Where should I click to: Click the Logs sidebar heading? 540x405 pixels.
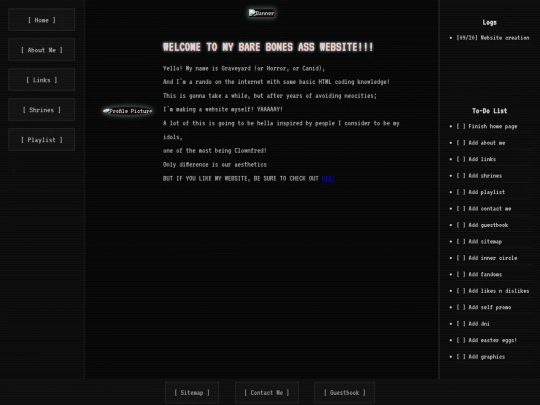489,22
